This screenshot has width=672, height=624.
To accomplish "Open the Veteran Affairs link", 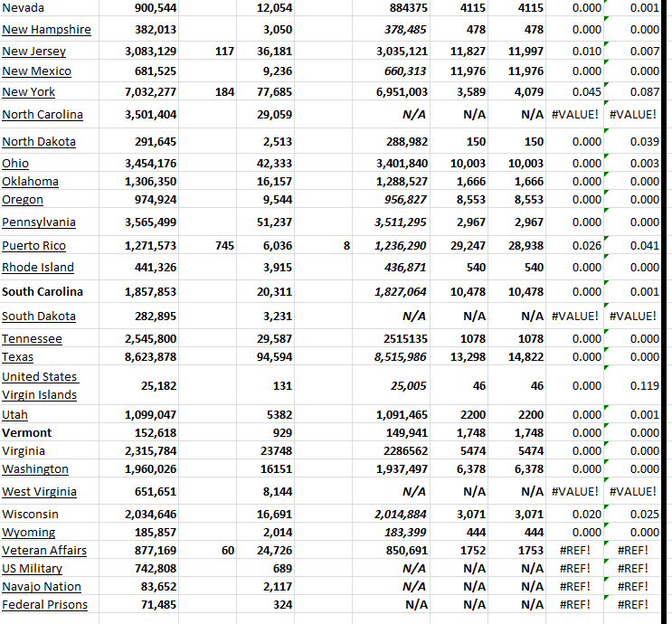I will pos(44,551).
